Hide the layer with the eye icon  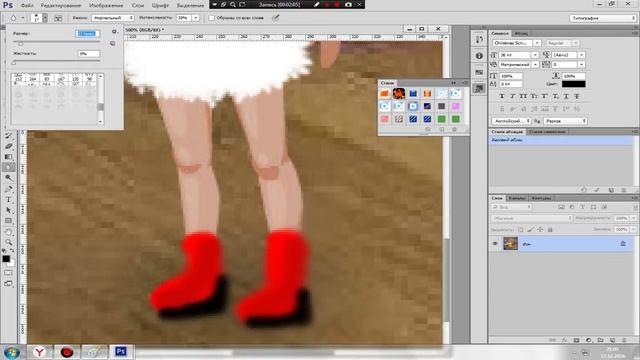pyautogui.click(x=495, y=244)
